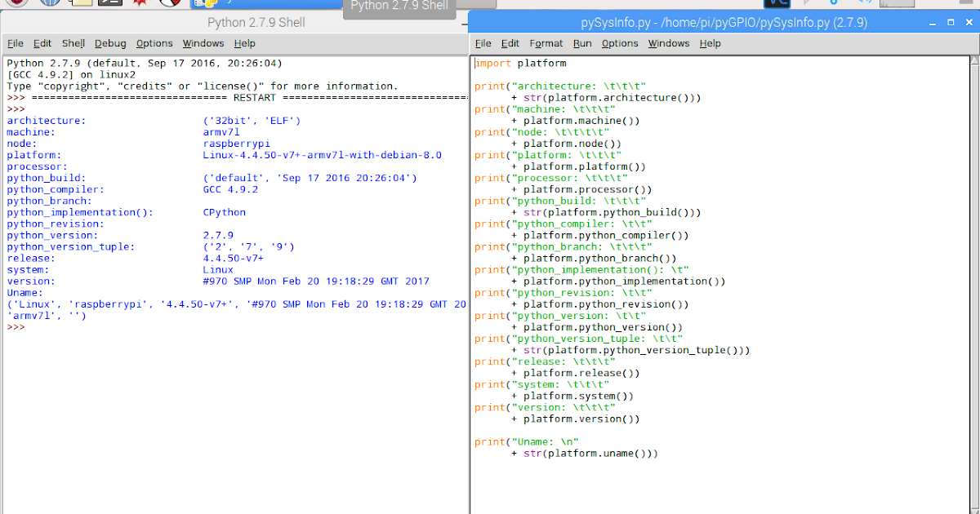Open the Wolfram language launcher icon

coord(169,5)
